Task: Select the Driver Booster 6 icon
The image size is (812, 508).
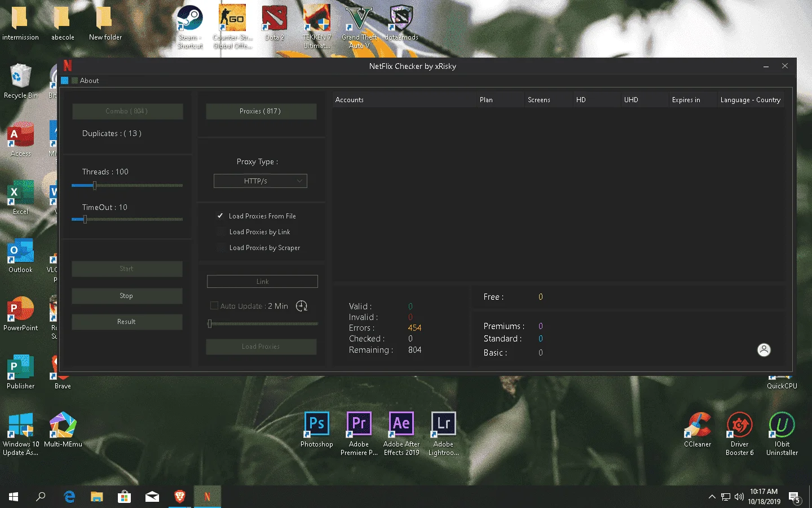Action: [740, 433]
